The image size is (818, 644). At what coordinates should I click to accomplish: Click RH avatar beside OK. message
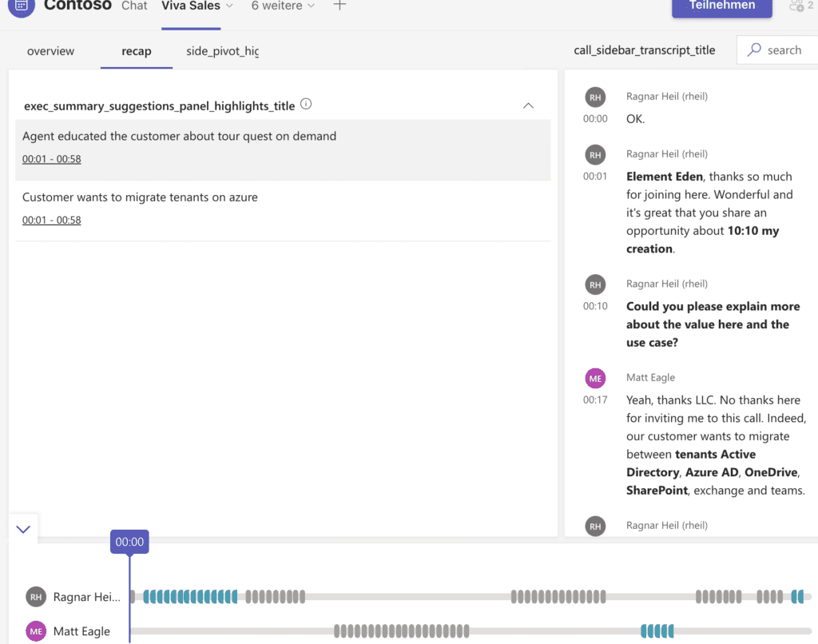(x=595, y=97)
